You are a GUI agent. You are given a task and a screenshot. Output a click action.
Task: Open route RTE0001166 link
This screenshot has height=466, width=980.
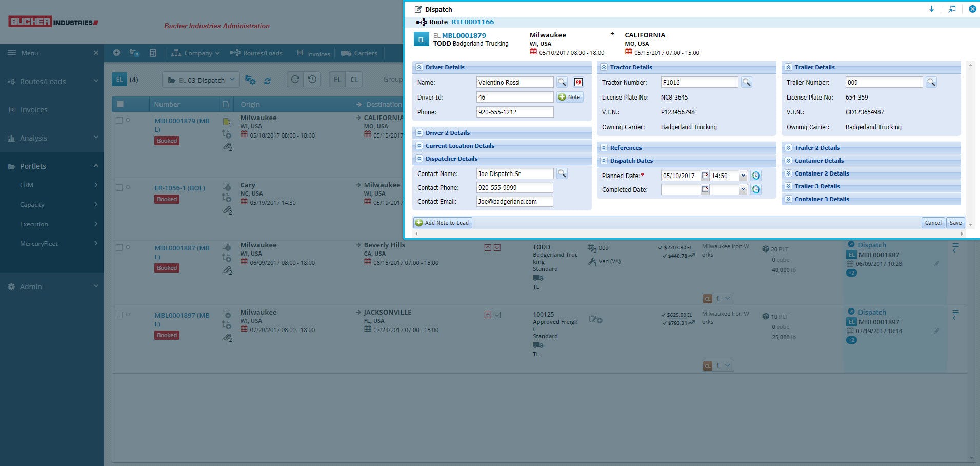coord(472,22)
